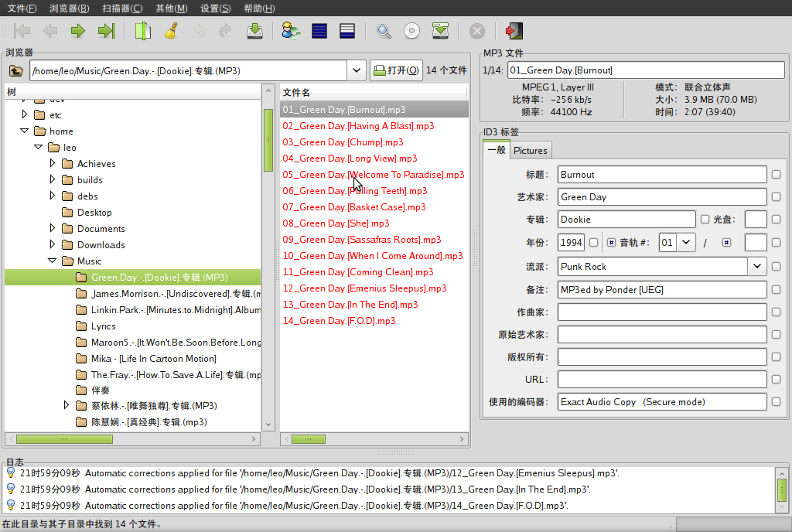Collapse the Music folder
Screen dimensions: 792x532
point(52,261)
